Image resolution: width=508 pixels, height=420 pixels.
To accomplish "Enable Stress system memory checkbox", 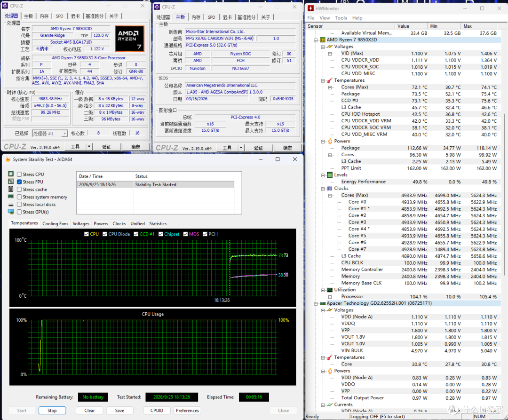I will click(19, 197).
